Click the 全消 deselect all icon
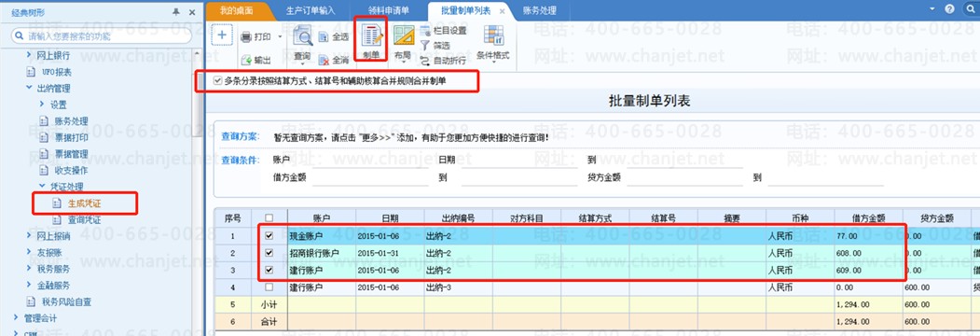 tap(324, 60)
